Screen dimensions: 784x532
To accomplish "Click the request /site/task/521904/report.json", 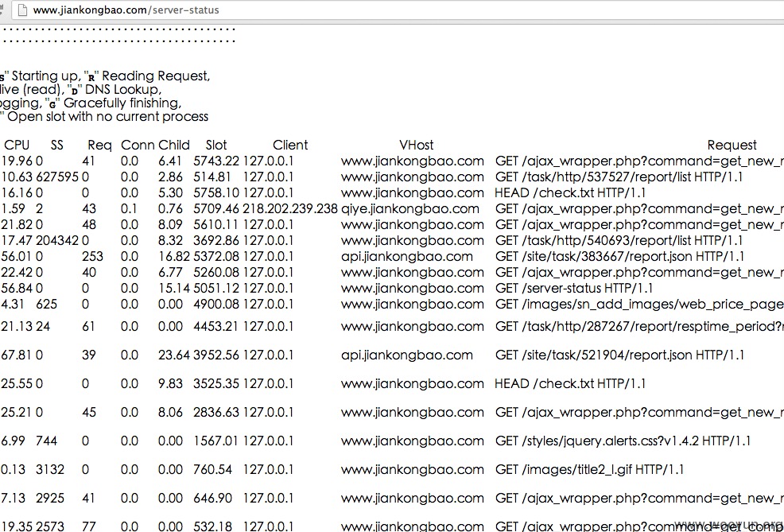I will coord(619,355).
